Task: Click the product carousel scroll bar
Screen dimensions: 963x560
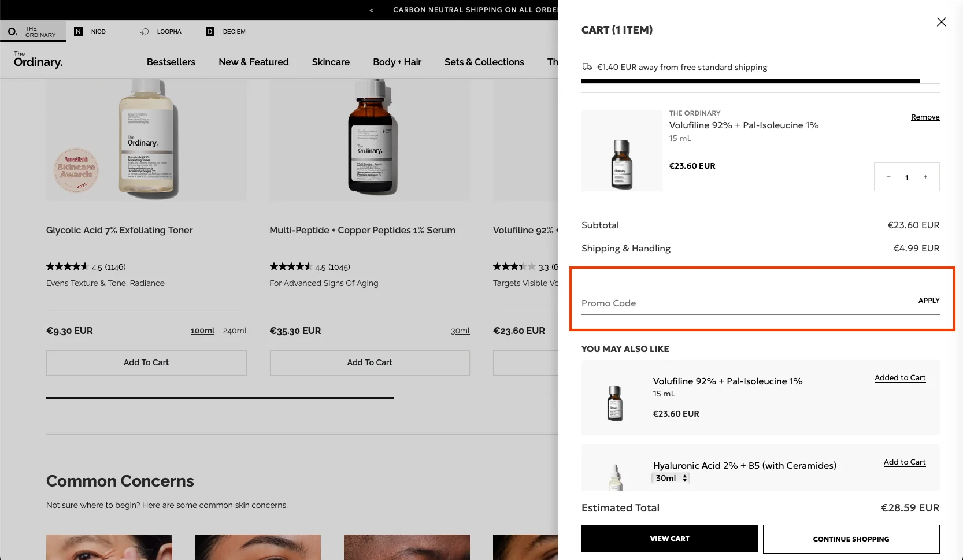Action: pos(220,398)
